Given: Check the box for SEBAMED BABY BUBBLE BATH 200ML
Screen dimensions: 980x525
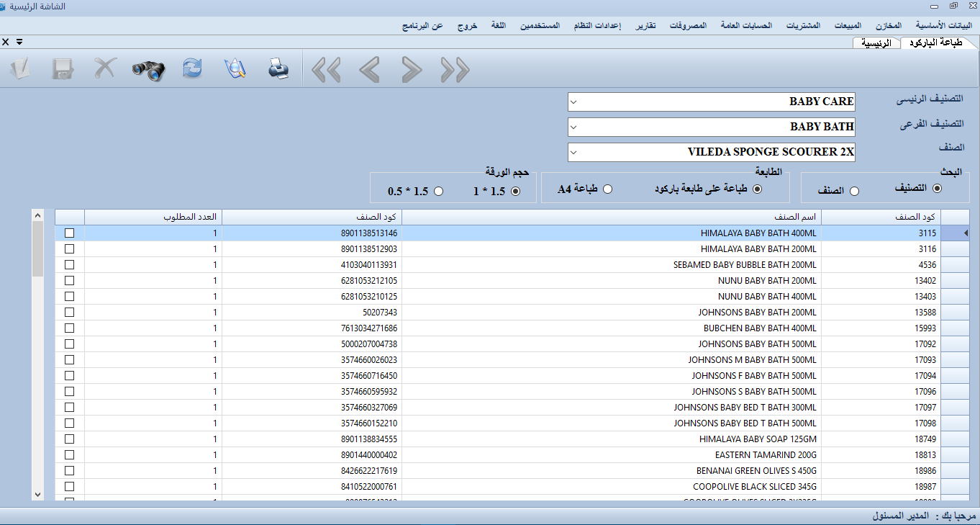Looking at the screenshot, I should tap(69, 264).
